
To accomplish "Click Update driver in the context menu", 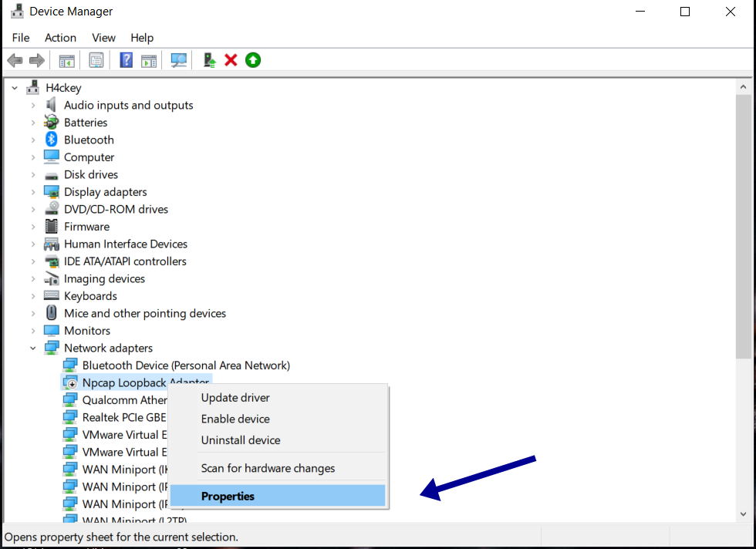I will [x=234, y=397].
